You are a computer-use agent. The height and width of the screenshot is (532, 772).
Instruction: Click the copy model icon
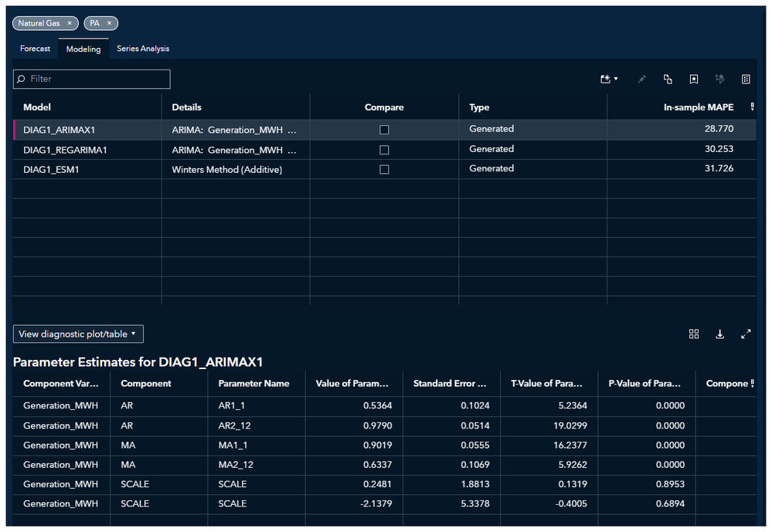tap(668, 79)
